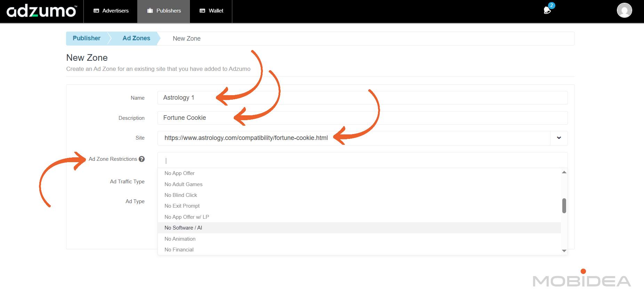The image size is (644, 299).
Task: Click the Adzumo logo
Action: (x=42, y=11)
